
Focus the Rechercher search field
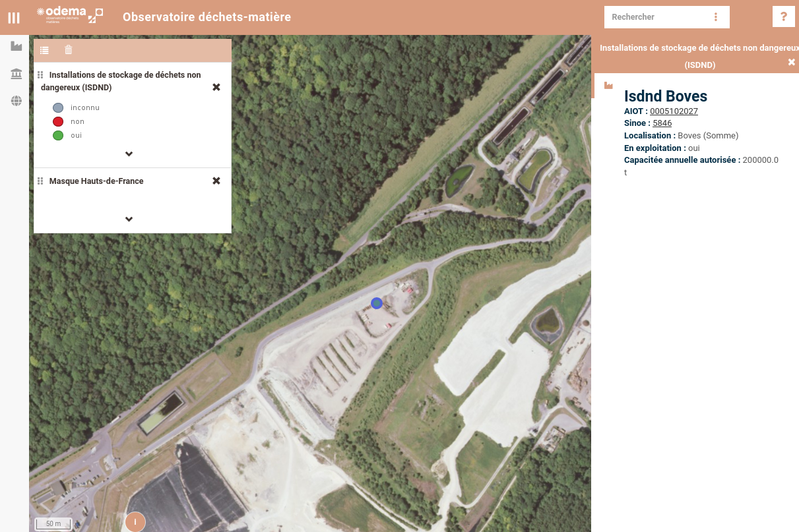click(656, 17)
